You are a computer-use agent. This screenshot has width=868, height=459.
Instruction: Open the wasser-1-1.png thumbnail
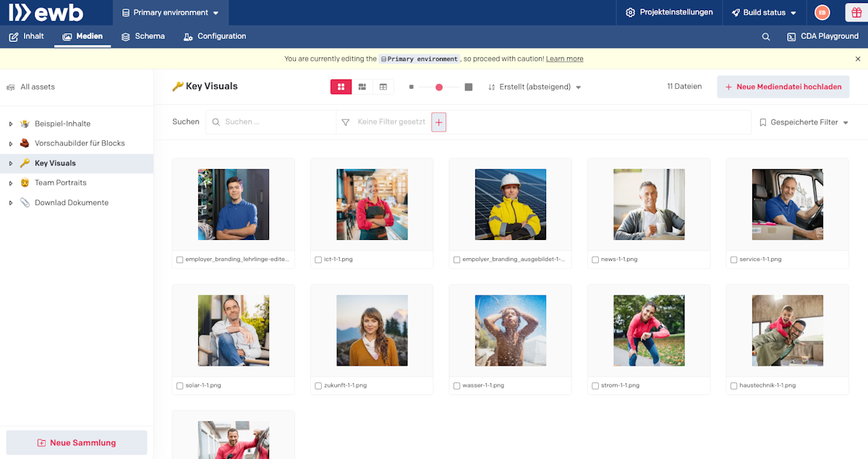point(511,330)
